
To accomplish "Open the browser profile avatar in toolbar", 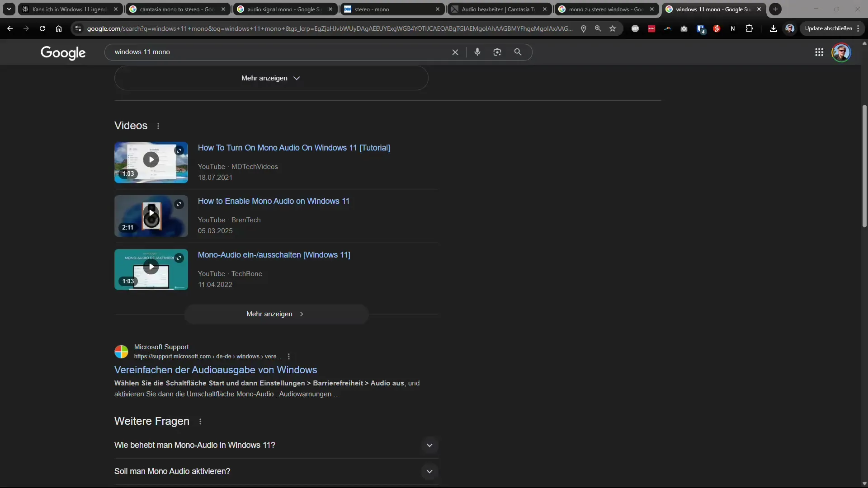I will click(x=790, y=28).
